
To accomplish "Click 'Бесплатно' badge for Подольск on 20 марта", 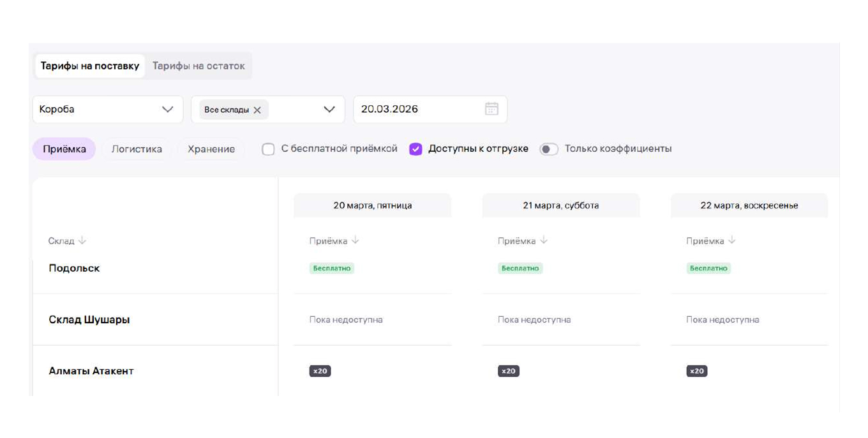I will [332, 268].
